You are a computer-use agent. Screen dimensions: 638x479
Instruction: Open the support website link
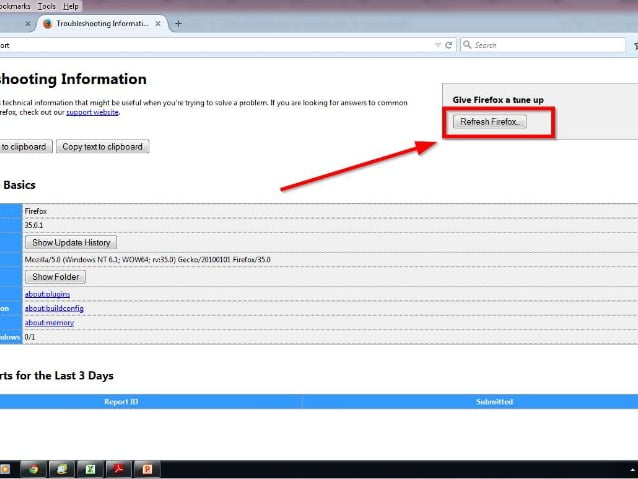(92, 112)
